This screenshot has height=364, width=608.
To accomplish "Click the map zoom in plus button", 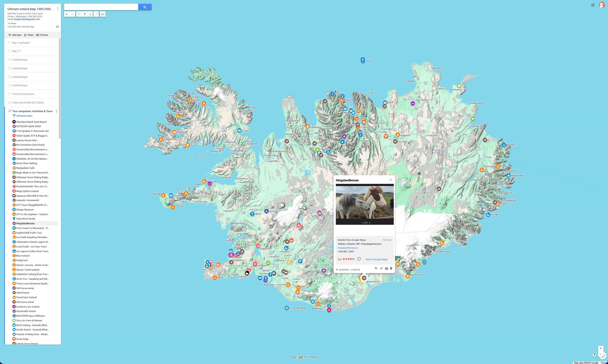I will point(601,348).
